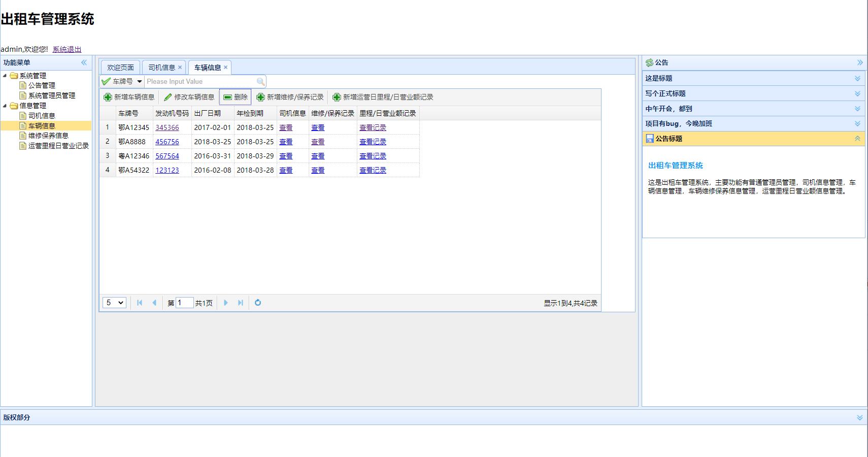Click the Please Input Value search field
This screenshot has height=457, width=868.
[x=201, y=82]
